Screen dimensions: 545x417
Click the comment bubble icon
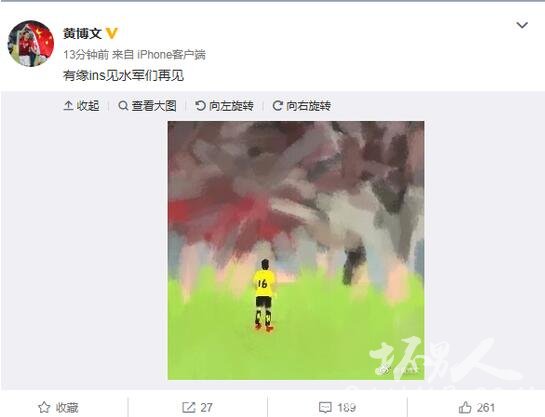[325, 407]
